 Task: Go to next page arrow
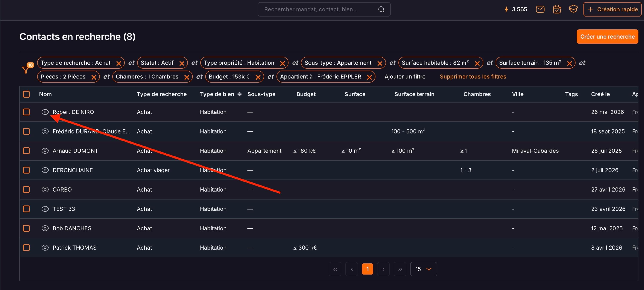[383, 269]
